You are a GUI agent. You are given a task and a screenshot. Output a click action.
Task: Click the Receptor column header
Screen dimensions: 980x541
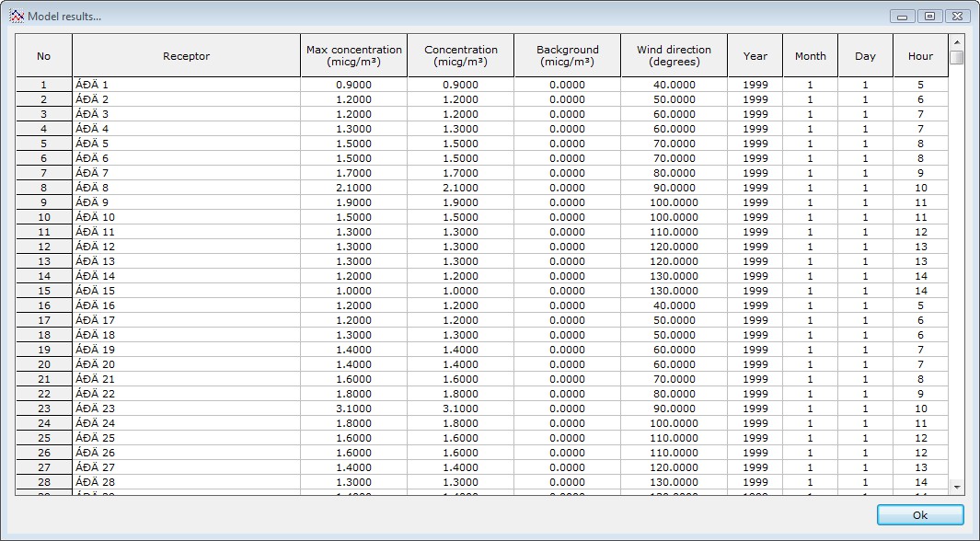pyautogui.click(x=186, y=56)
